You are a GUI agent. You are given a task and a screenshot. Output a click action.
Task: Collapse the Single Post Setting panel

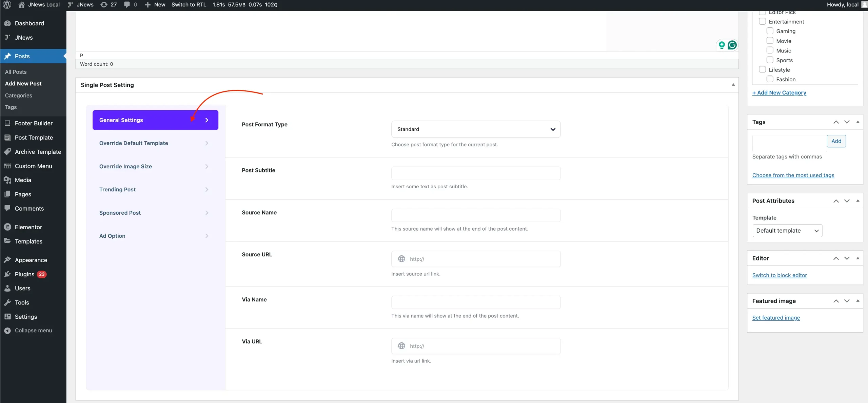pyautogui.click(x=733, y=85)
